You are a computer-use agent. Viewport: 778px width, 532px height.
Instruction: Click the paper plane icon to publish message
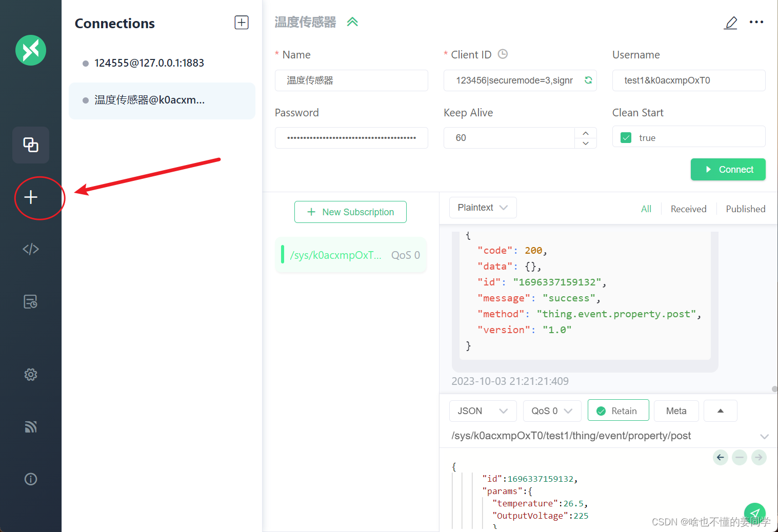point(754,513)
